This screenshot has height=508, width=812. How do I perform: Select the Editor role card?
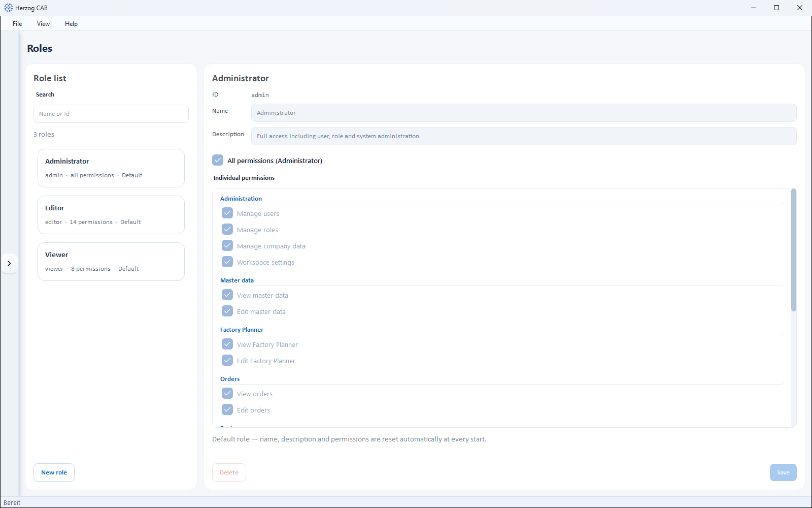pyautogui.click(x=111, y=215)
